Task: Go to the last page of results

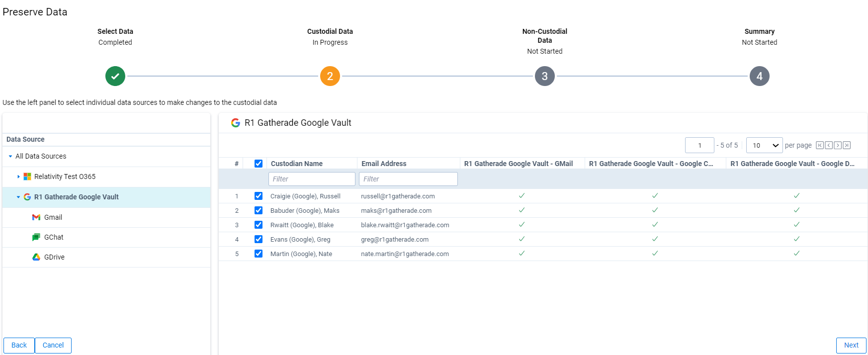Action: pos(847,145)
